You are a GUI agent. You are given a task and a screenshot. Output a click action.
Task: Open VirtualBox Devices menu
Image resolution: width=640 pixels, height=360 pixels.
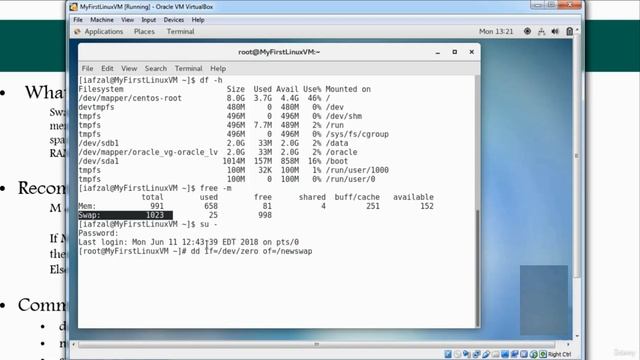[x=173, y=20]
